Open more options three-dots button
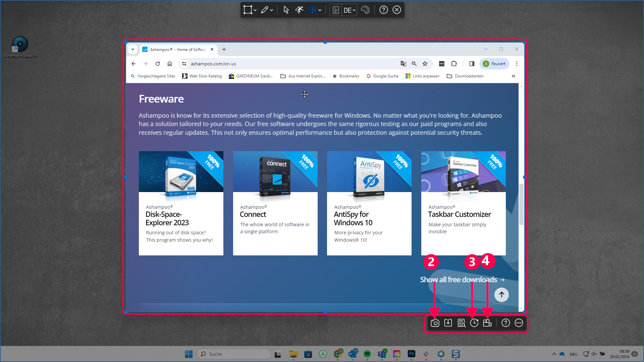 tap(519, 323)
